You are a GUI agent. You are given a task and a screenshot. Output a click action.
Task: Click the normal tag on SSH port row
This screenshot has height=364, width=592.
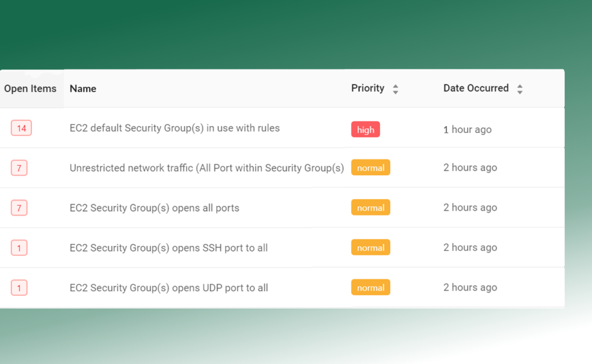371,247
